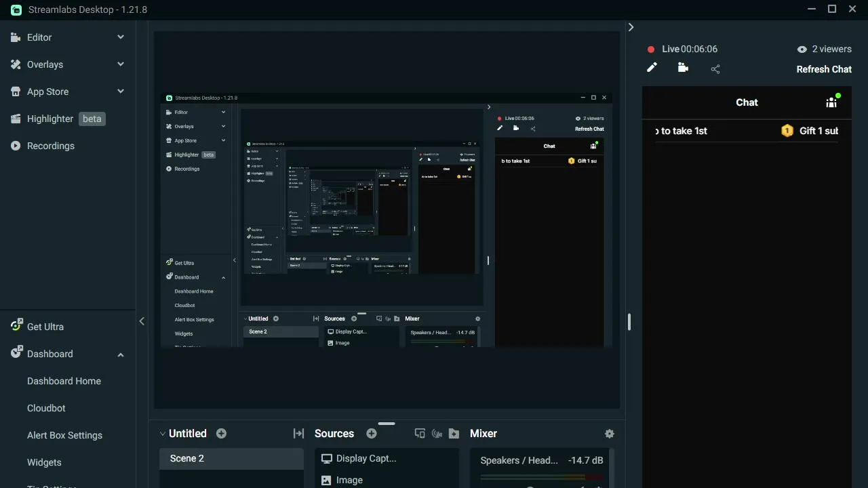The image size is (868, 488).
Task: Open Dashboard Home link
Action: pos(64,381)
